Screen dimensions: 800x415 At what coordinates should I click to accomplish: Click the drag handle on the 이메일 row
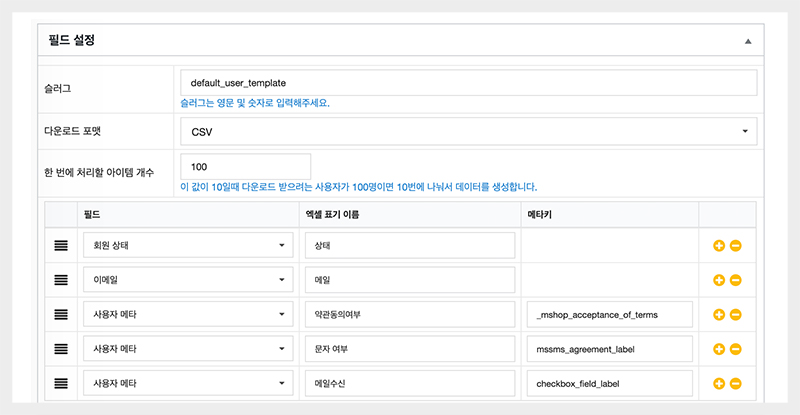coord(61,280)
